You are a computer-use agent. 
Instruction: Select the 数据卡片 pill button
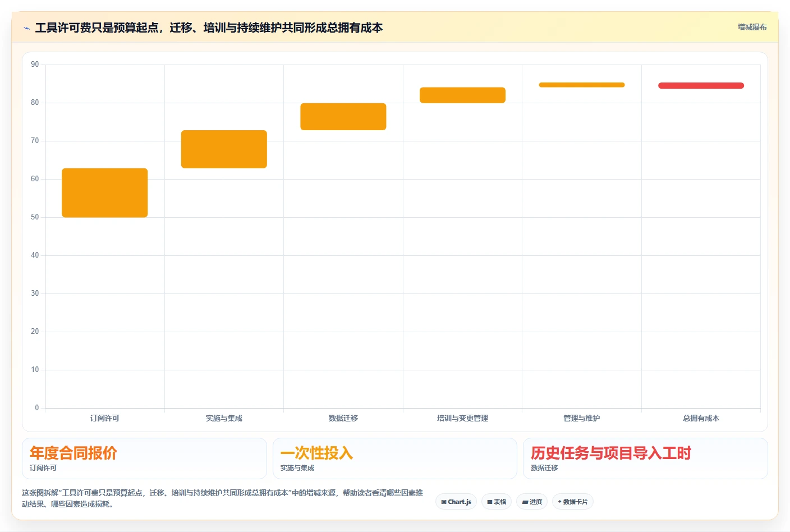pyautogui.click(x=573, y=502)
